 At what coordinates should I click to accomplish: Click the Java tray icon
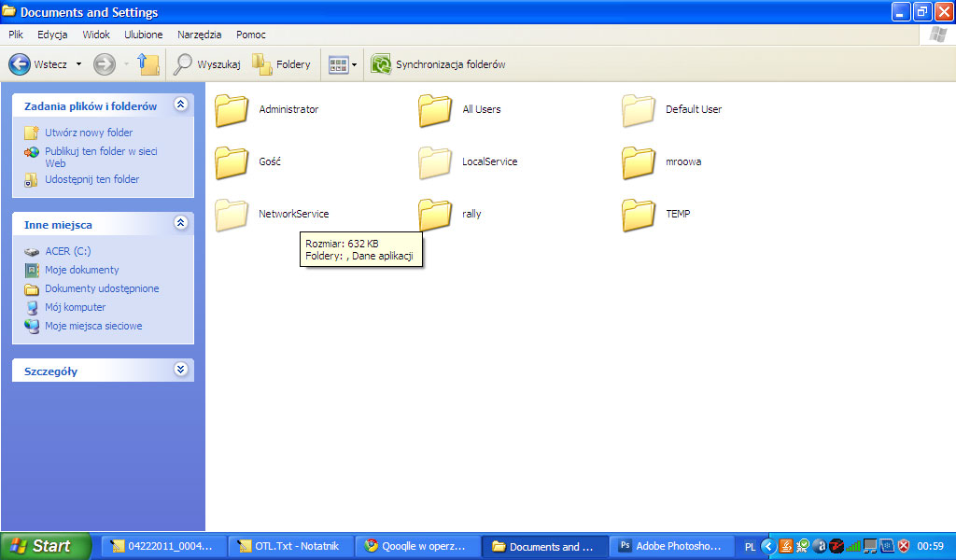tap(786, 546)
